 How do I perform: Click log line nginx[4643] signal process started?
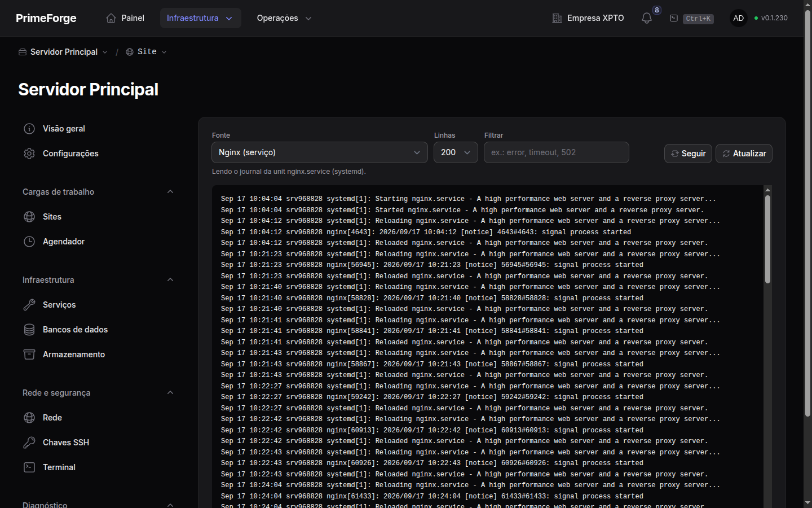[x=426, y=232]
